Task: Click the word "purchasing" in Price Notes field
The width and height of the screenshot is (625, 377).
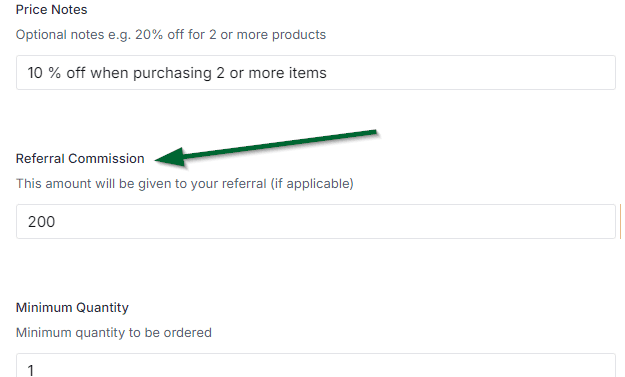Action: [172, 73]
